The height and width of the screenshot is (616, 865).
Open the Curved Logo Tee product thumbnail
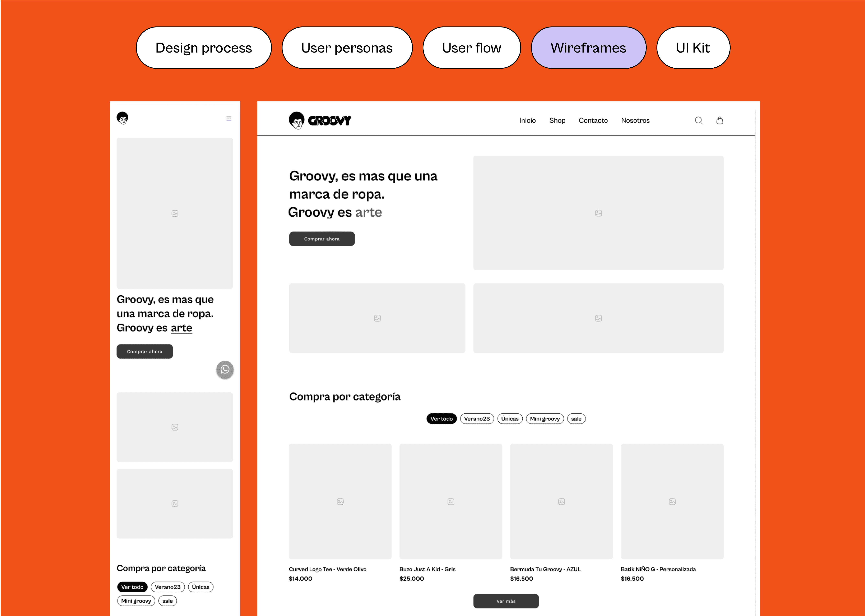[340, 501]
